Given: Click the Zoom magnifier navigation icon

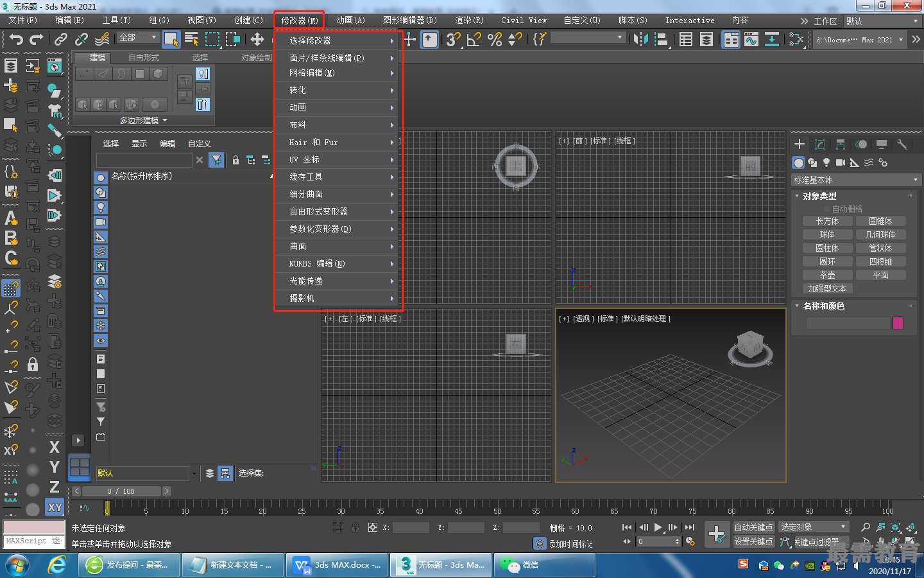Looking at the screenshot, I should [x=866, y=527].
